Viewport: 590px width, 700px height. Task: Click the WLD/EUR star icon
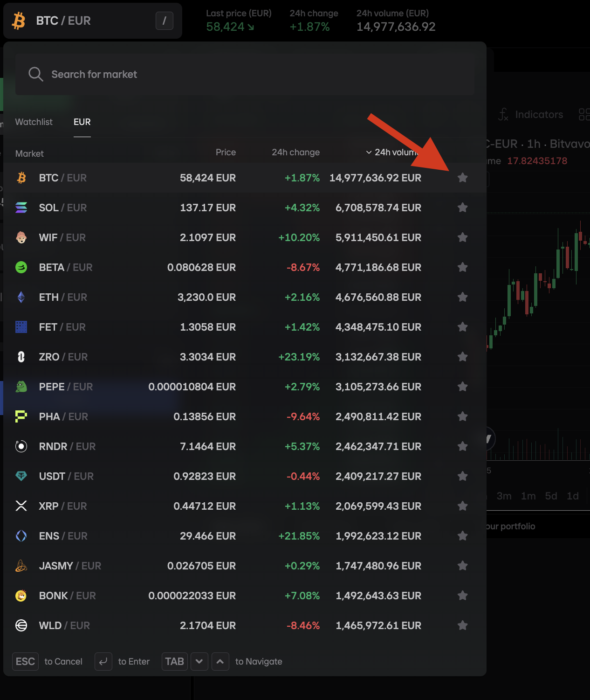click(x=462, y=625)
